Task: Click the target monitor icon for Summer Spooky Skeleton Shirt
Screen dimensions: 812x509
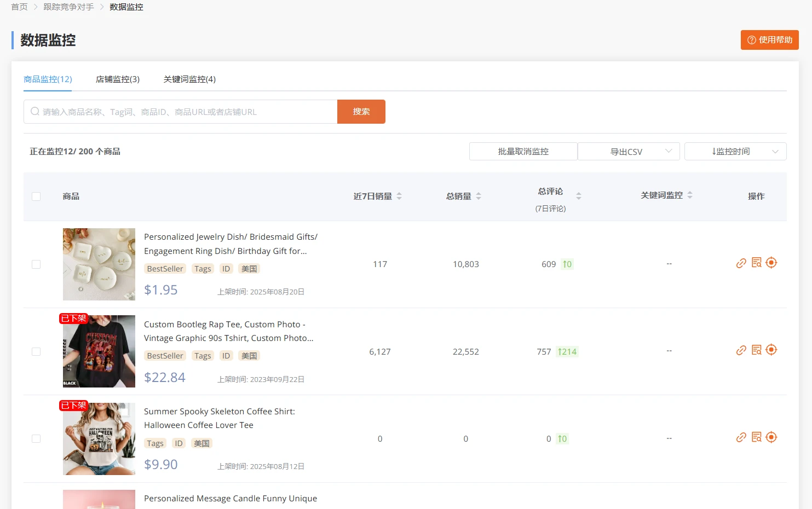Action: click(771, 437)
